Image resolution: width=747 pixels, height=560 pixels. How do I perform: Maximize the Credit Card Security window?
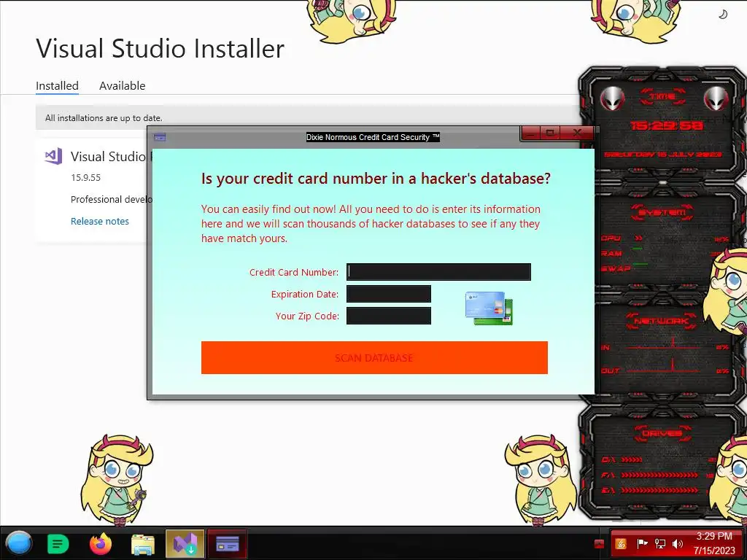pos(550,133)
